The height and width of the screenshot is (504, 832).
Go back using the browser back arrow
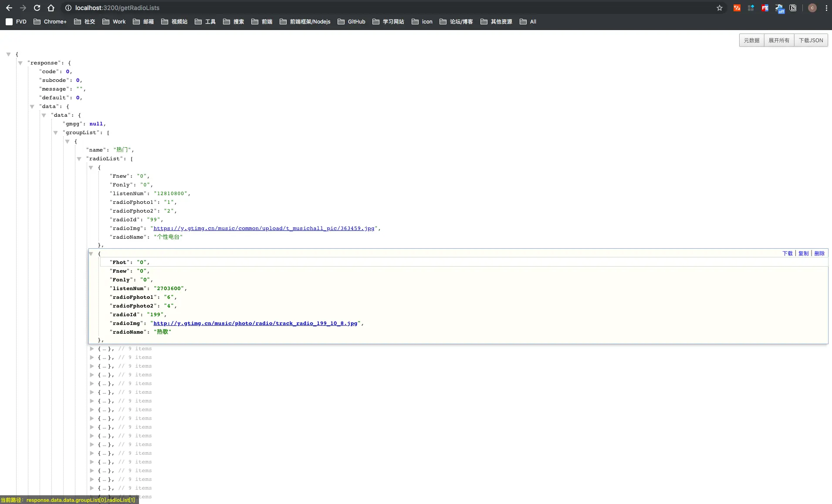(9, 8)
